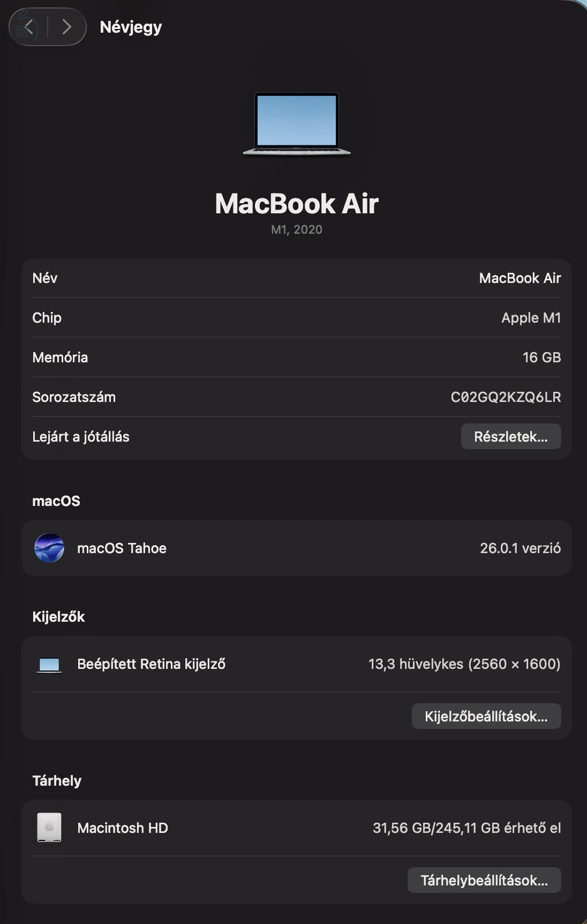Screen dimensions: 587x924
Task: Click the MacBook Air name value
Action: click(520, 278)
